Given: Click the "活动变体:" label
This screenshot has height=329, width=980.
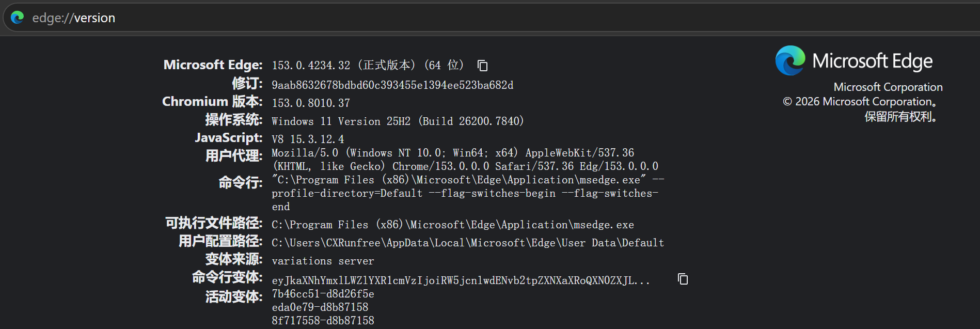Looking at the screenshot, I should point(234,297).
